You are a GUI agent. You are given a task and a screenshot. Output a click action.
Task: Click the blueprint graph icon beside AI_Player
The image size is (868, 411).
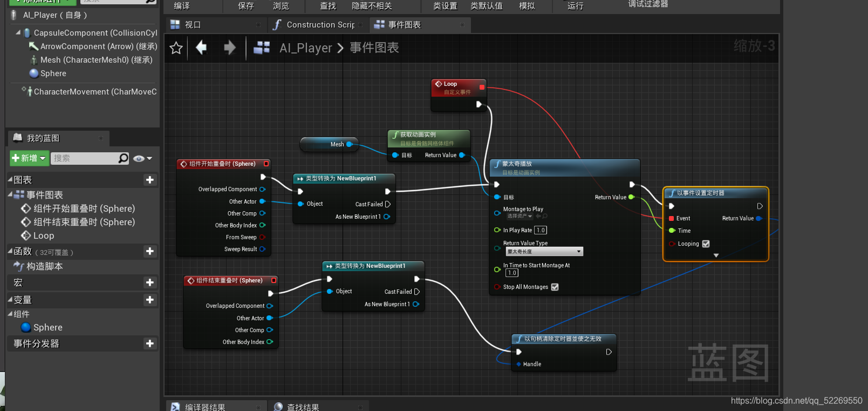[262, 48]
